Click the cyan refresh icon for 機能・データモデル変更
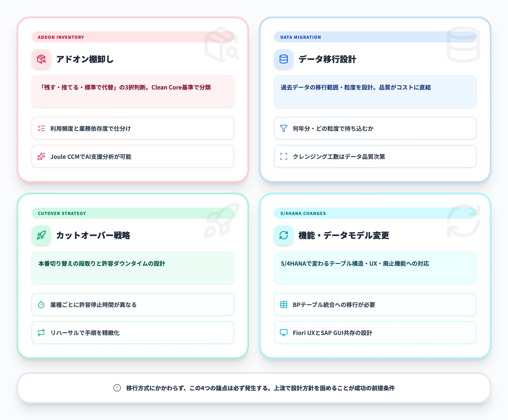Screen dimensions: 508x420 [283, 235]
